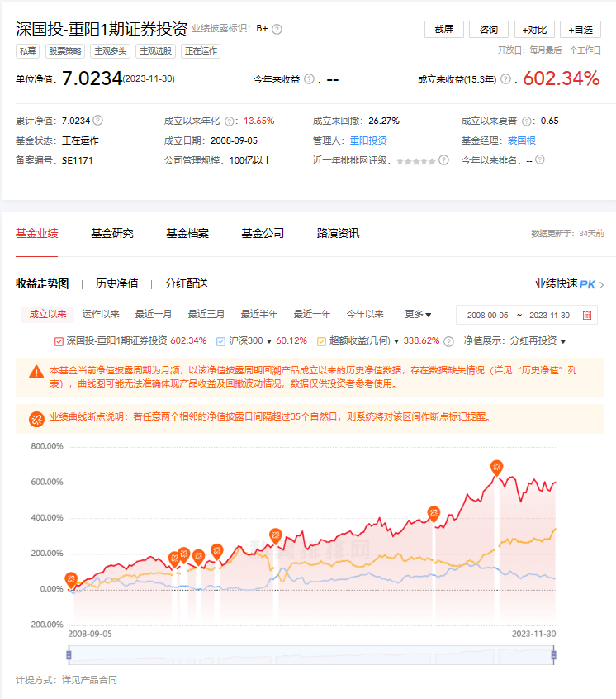Open the 路演资讯 tab

click(x=338, y=233)
